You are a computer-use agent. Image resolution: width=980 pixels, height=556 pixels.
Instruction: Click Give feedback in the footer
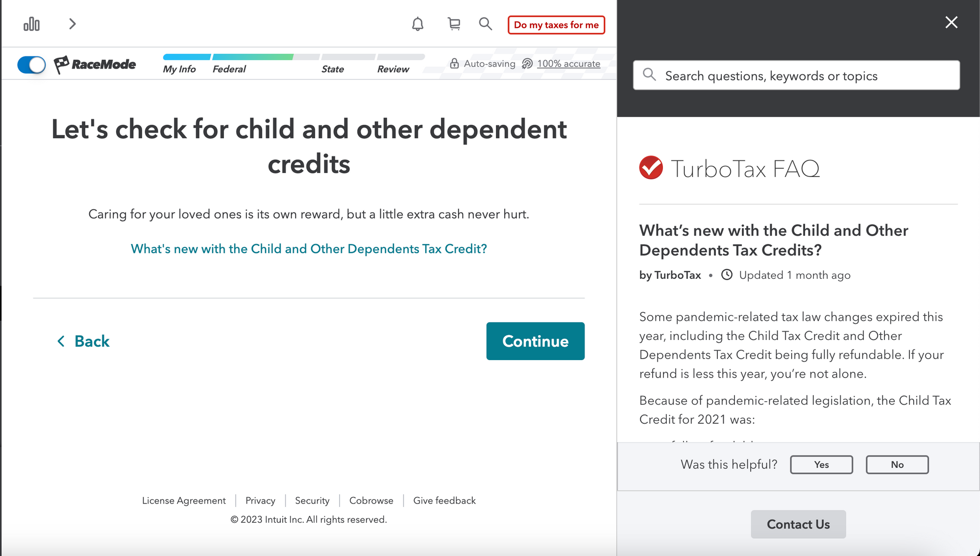(444, 501)
